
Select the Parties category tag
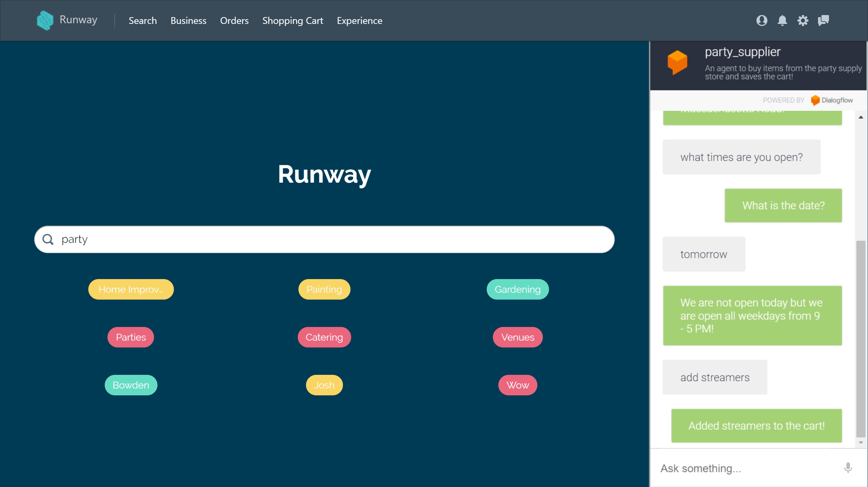pos(131,337)
